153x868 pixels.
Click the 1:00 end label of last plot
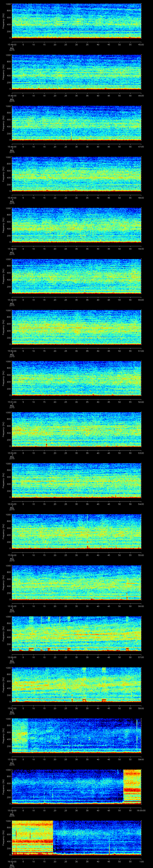click(x=141, y=861)
